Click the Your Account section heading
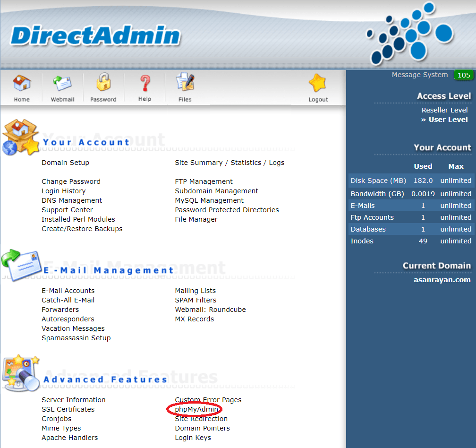This screenshot has width=476, height=448. 86,142
